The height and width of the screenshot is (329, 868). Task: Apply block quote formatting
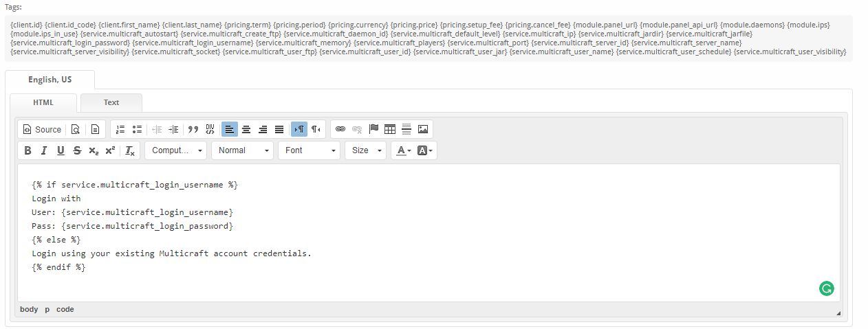pyautogui.click(x=193, y=129)
